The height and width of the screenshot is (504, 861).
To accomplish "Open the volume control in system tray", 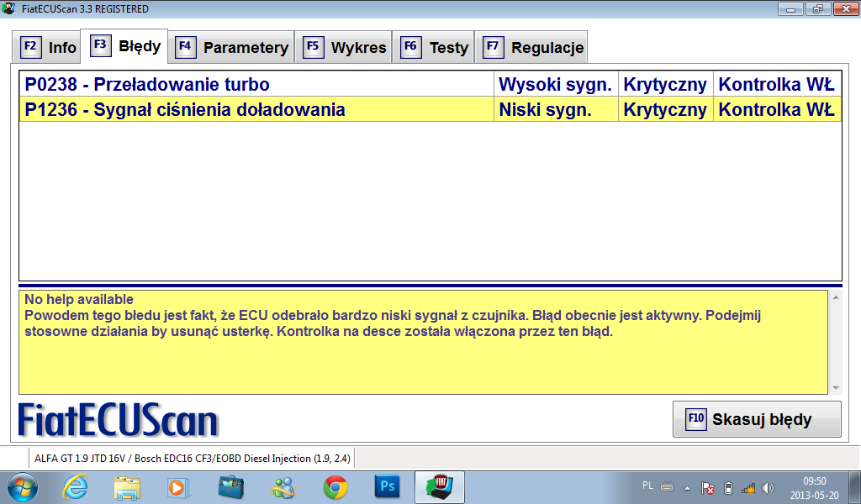I will coord(768,487).
